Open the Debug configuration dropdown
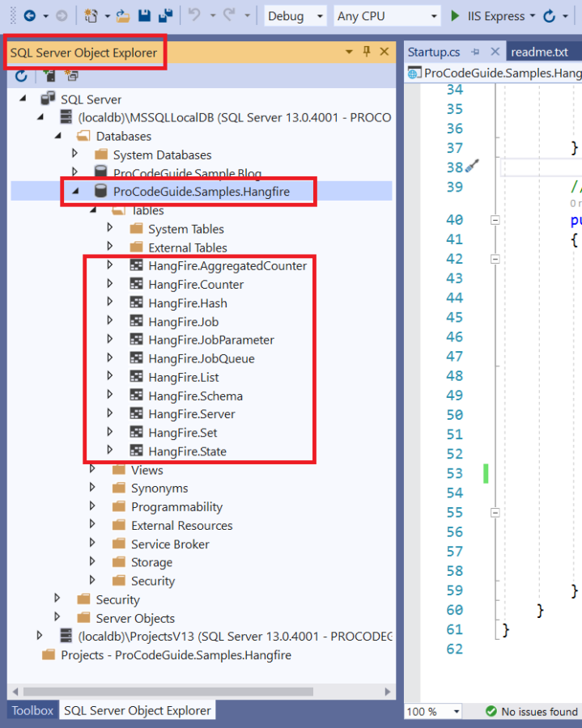The image size is (582, 728). coord(295,16)
